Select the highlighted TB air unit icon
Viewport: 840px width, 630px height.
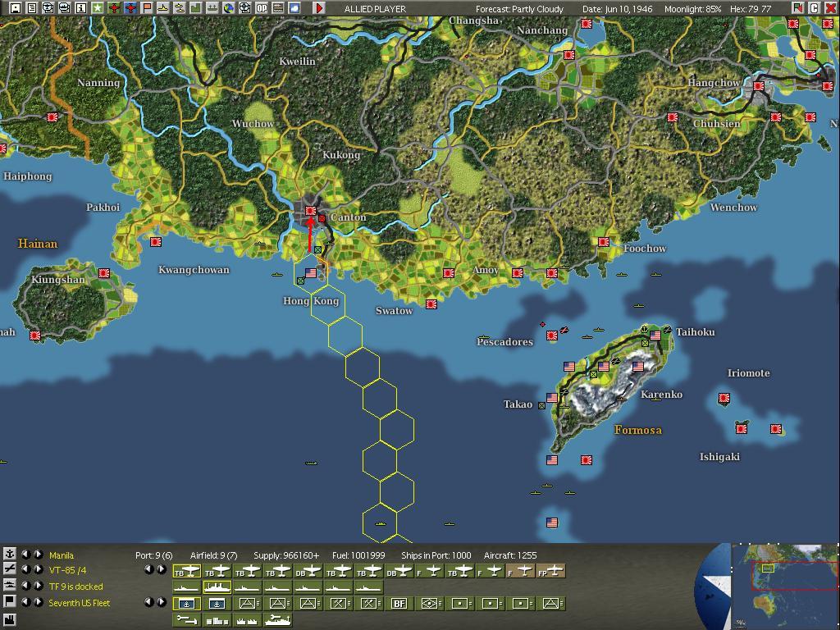point(187,572)
